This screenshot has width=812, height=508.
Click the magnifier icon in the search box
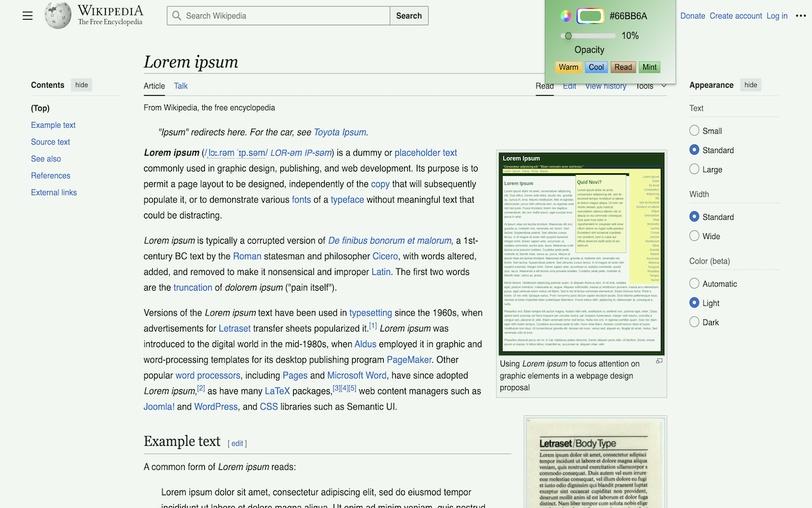(176, 16)
